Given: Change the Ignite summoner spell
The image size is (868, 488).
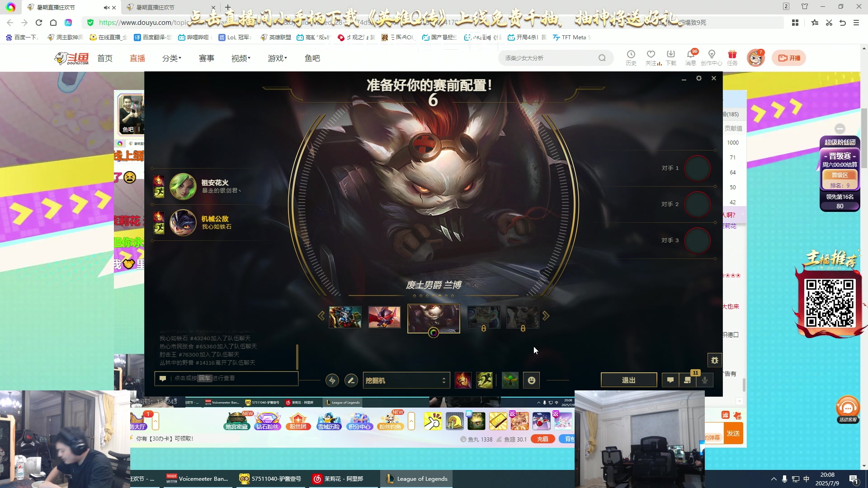Looking at the screenshot, I should (x=463, y=380).
